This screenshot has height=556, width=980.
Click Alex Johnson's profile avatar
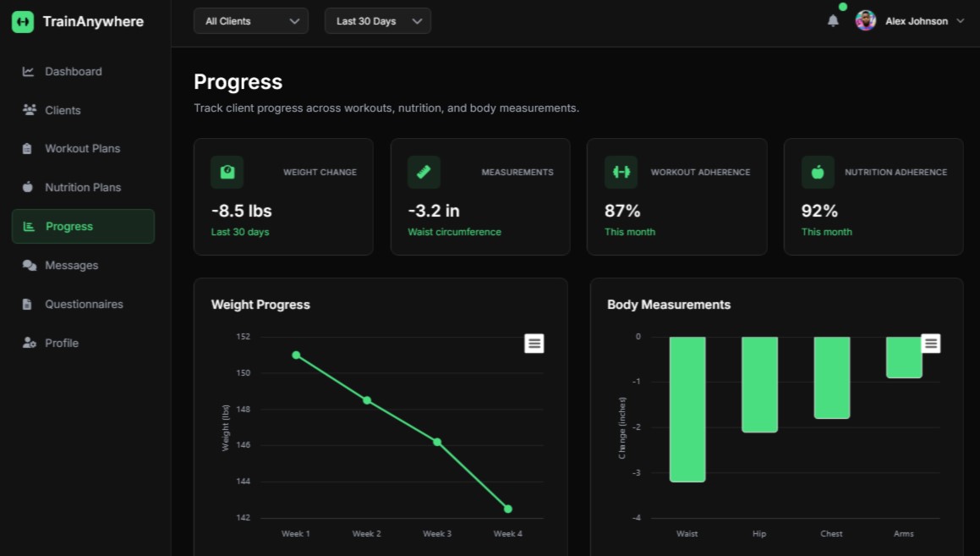(x=865, y=21)
